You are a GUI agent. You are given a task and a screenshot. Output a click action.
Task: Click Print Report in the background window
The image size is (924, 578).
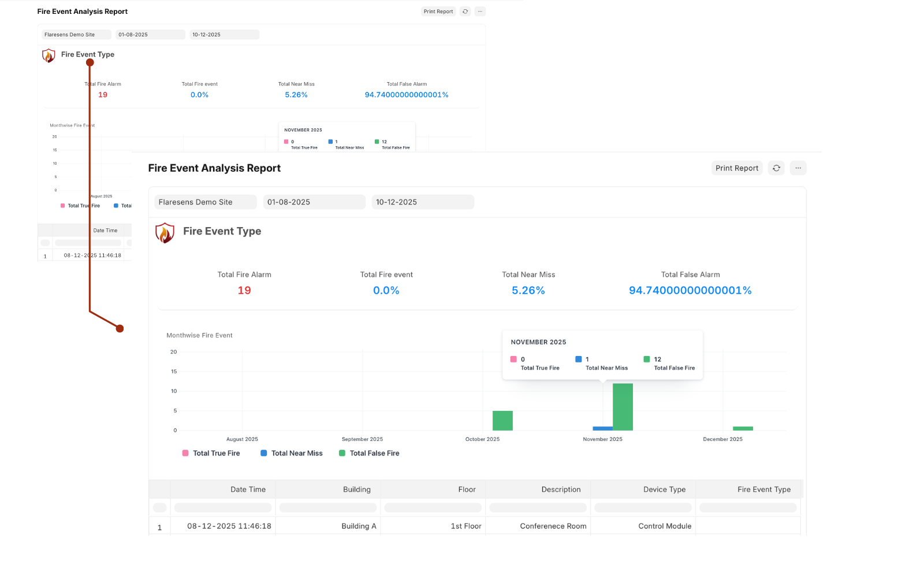coord(438,11)
